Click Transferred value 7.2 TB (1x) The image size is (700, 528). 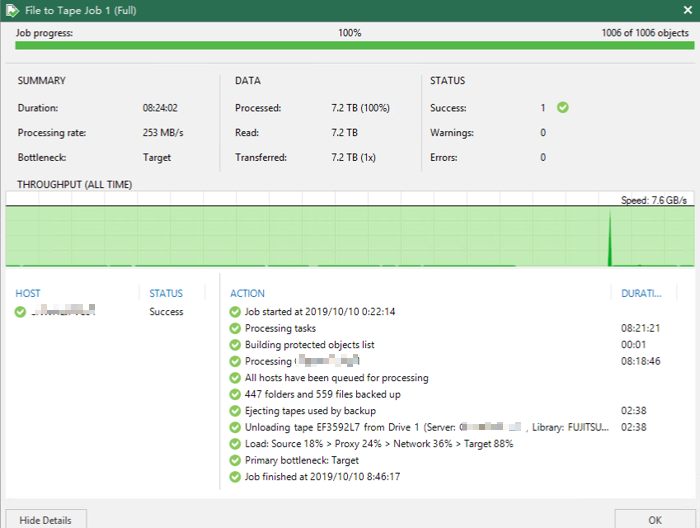pyautogui.click(x=353, y=158)
